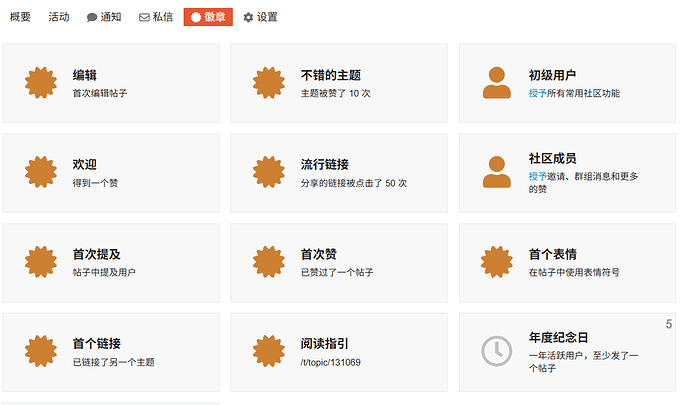
Task: Open the 首次赞 badge title
Action: (319, 254)
